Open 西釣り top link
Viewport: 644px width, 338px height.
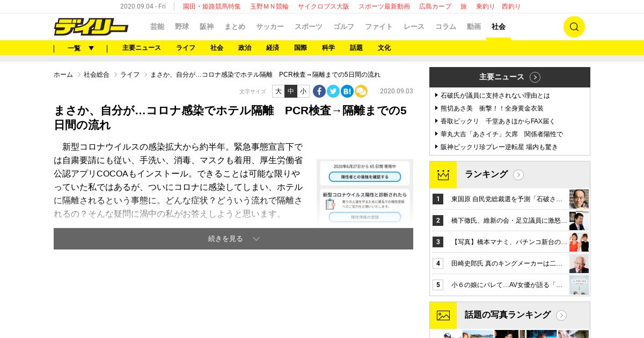(511, 6)
